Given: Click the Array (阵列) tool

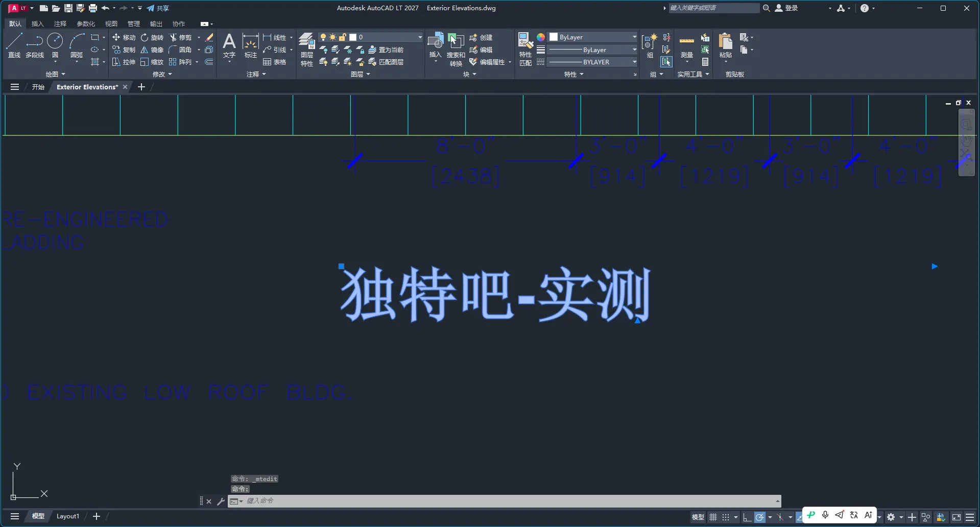Looking at the screenshot, I should [180, 62].
